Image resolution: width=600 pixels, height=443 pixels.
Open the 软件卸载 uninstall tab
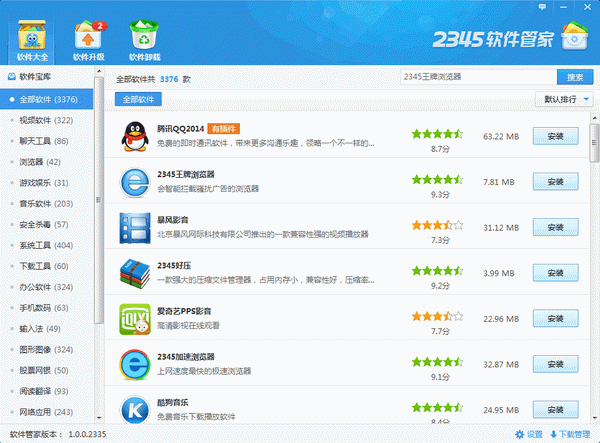[x=144, y=41]
